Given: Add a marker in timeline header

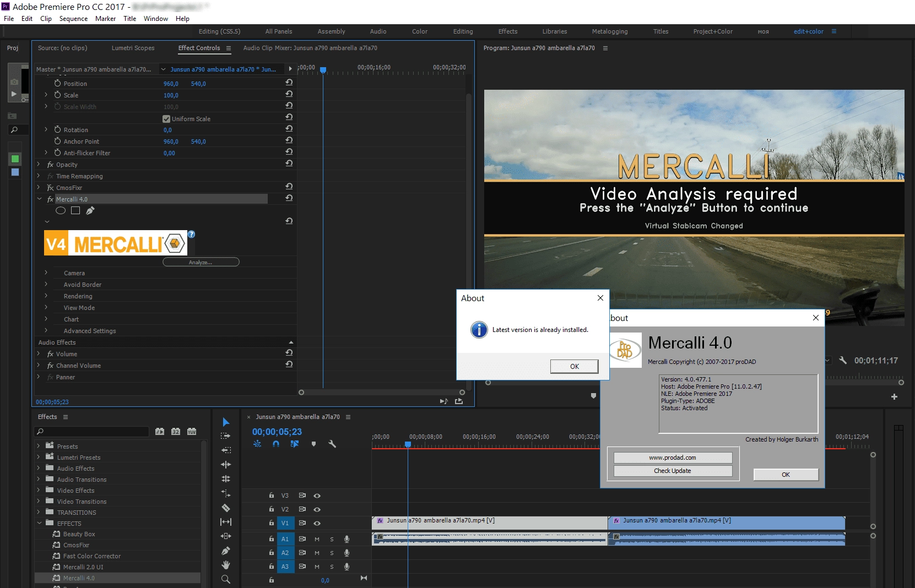Looking at the screenshot, I should coord(313,444).
